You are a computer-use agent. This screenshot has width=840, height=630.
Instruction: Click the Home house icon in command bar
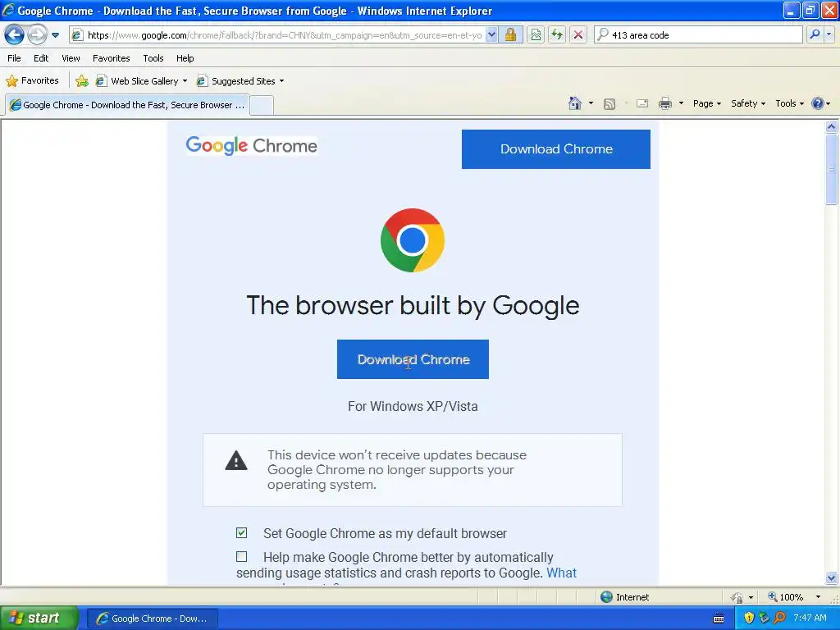(575, 103)
